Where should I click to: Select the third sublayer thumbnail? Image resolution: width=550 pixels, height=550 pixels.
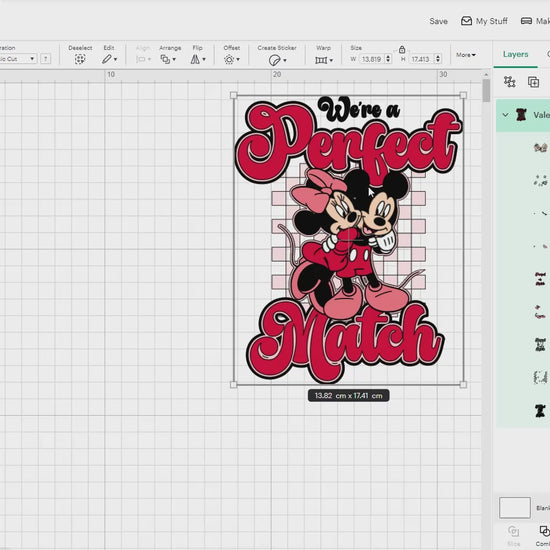pos(541,213)
